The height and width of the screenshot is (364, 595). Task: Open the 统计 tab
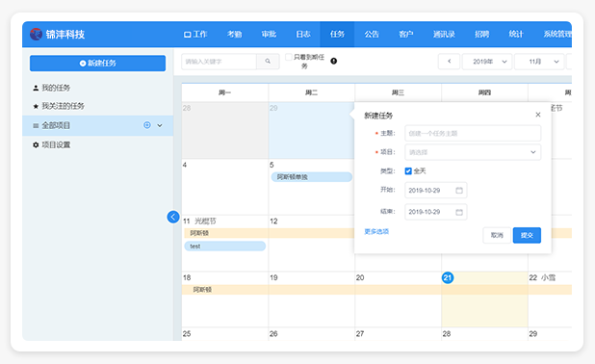tap(516, 34)
